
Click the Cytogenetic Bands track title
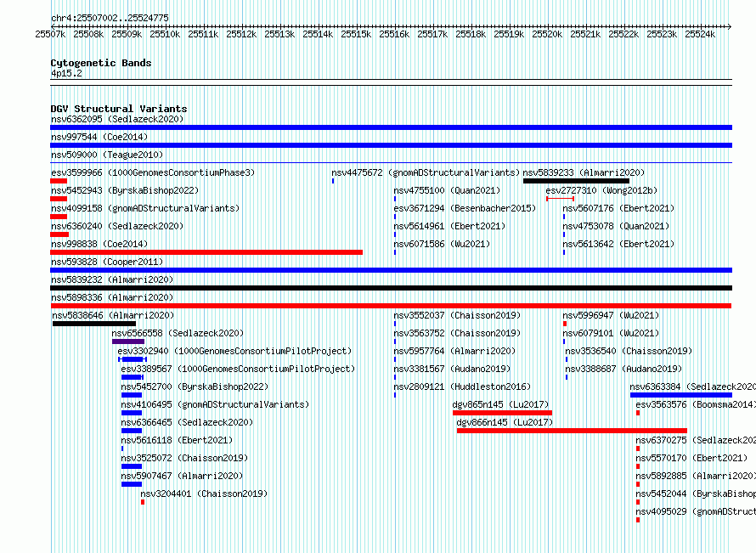point(101,63)
